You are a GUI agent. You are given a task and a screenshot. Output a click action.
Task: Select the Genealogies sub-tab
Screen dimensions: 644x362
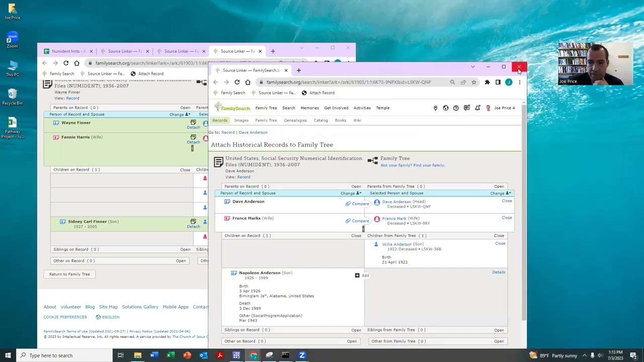click(295, 121)
